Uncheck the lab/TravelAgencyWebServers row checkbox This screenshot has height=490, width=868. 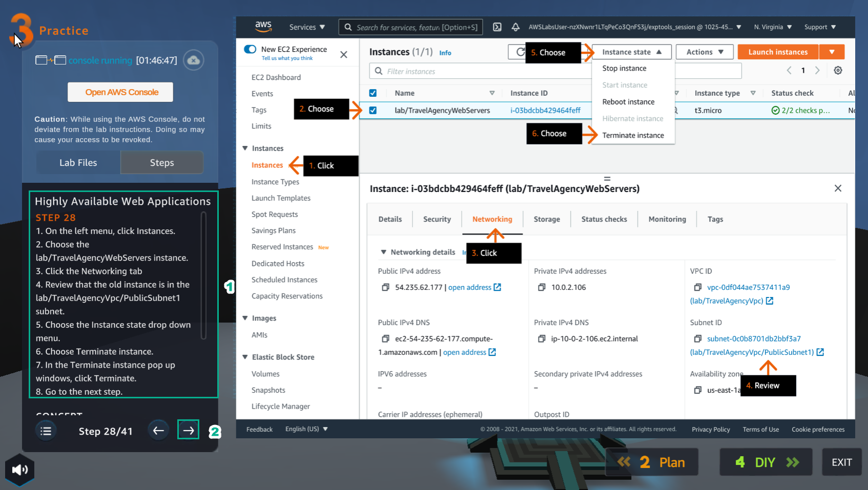[x=373, y=110]
